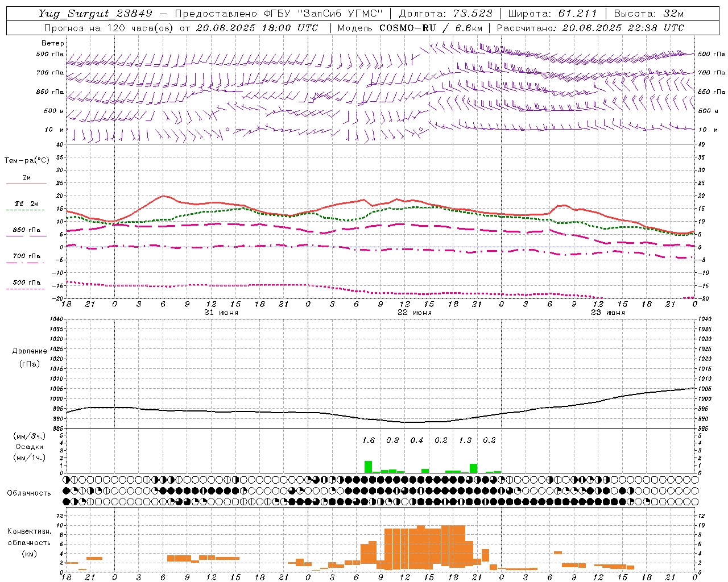The image size is (728, 582).
Task: Click the Долгота: 73.523 value
Action: click(x=446, y=14)
